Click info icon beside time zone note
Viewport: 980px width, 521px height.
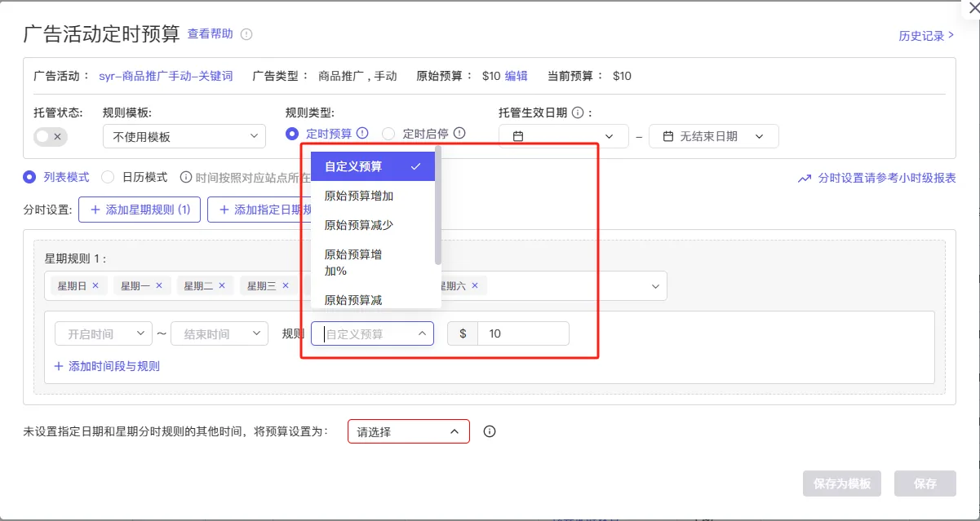click(186, 177)
